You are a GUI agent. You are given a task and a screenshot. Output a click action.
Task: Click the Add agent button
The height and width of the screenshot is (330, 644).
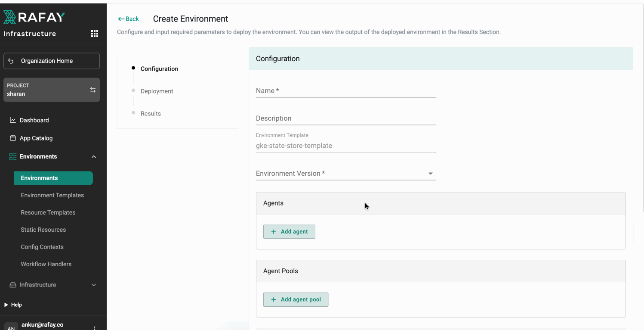click(x=289, y=231)
